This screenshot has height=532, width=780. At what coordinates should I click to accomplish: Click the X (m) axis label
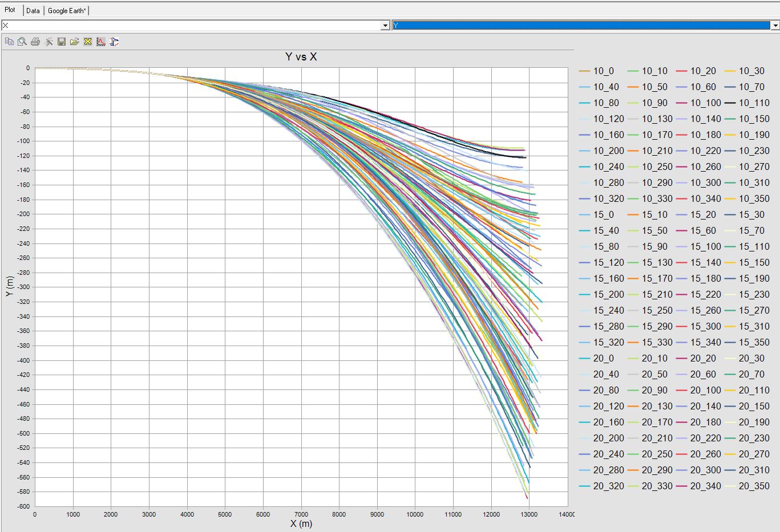click(x=301, y=523)
